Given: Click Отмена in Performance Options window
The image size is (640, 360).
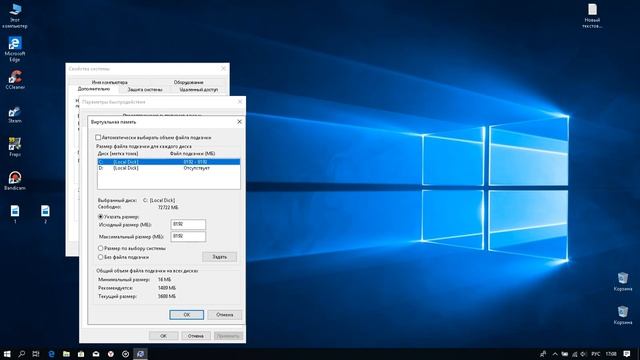Looking at the screenshot, I should coord(196,336).
